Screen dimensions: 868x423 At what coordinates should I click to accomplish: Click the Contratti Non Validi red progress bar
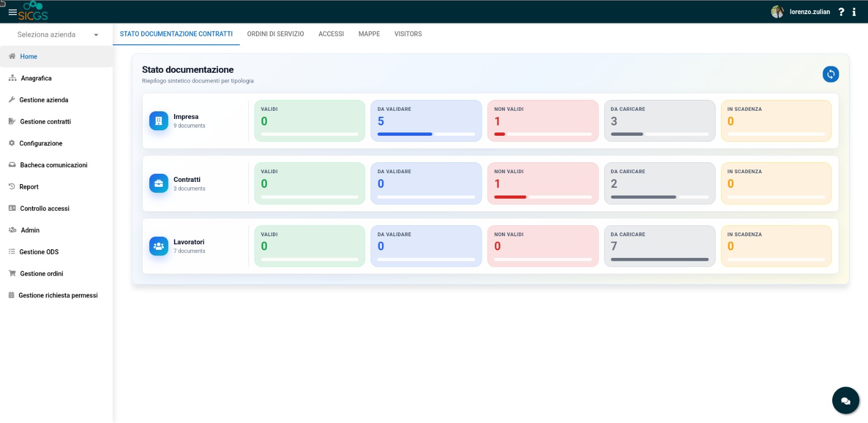tap(543, 197)
